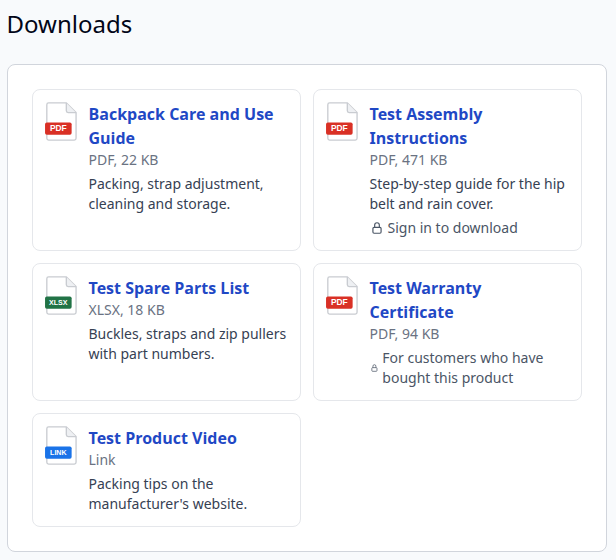The height and width of the screenshot is (560, 616).
Task: Click the small lock icon beside customers notice
Action: pos(374,368)
